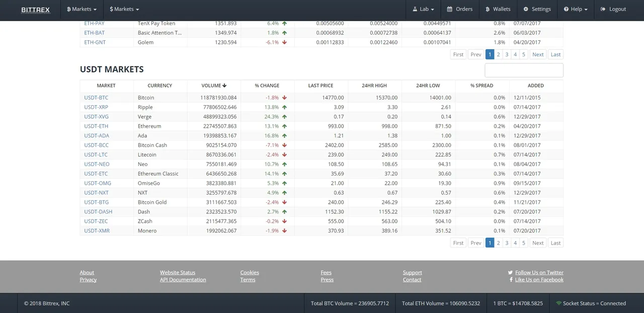The width and height of the screenshot is (644, 313).
Task: Open the Fees footer link
Action: point(326,273)
